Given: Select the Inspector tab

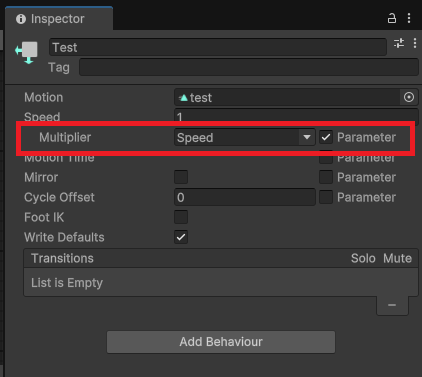Looking at the screenshot, I should coord(59,19).
